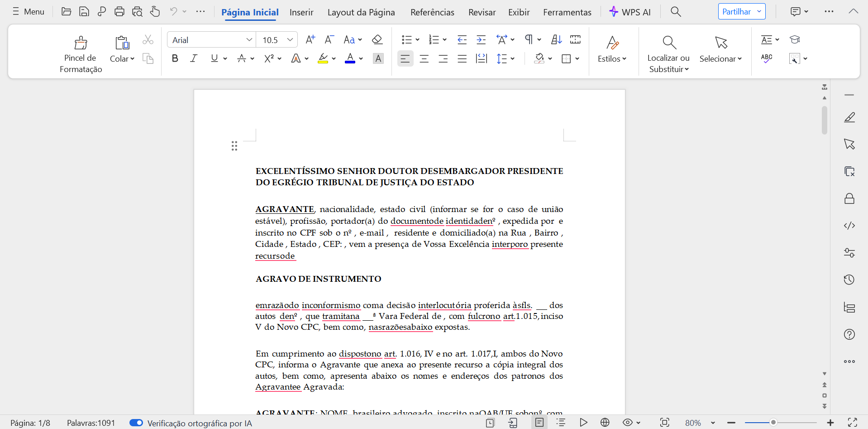This screenshot has height=429, width=868.
Task: Open help question mark in sidebar
Action: [x=849, y=334]
